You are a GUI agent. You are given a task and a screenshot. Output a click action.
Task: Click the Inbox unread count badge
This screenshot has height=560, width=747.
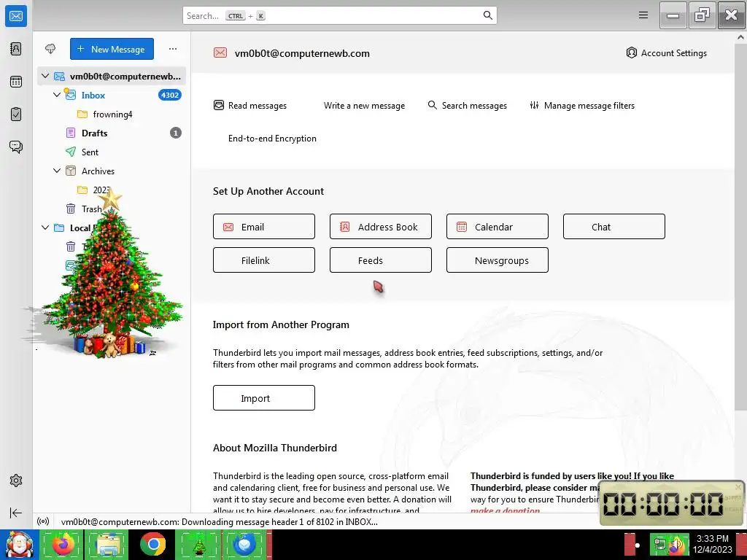[169, 95]
